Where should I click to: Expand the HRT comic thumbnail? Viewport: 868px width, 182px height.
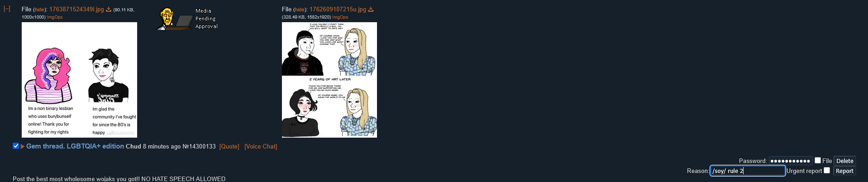(329, 80)
